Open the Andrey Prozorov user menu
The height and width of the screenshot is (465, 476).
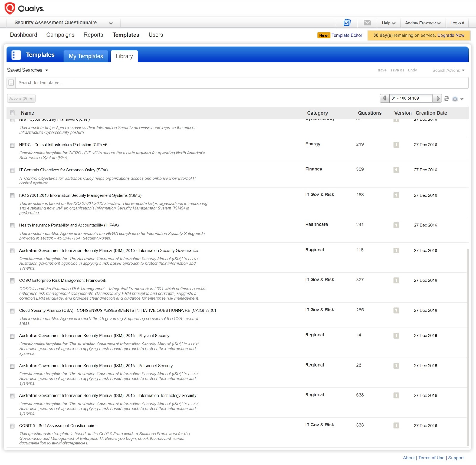click(x=423, y=23)
